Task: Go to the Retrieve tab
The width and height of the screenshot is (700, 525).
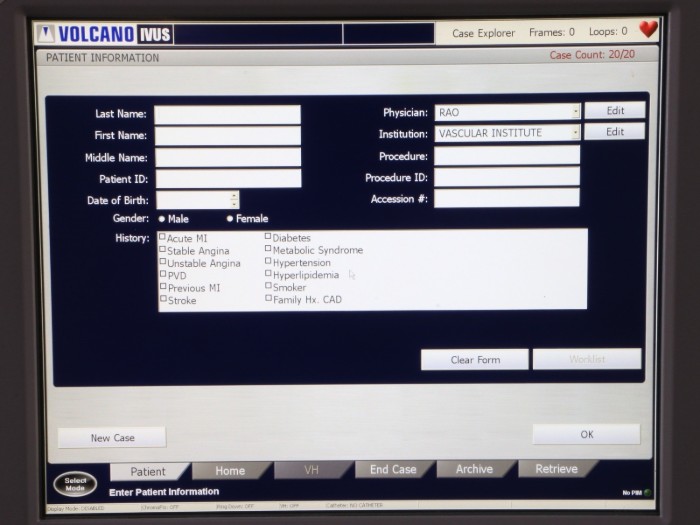Action: (556, 469)
